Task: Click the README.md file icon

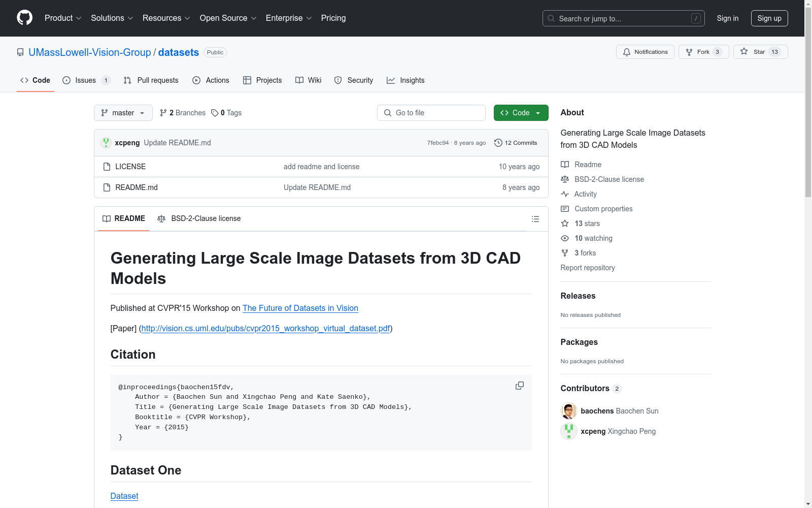Action: pos(107,187)
